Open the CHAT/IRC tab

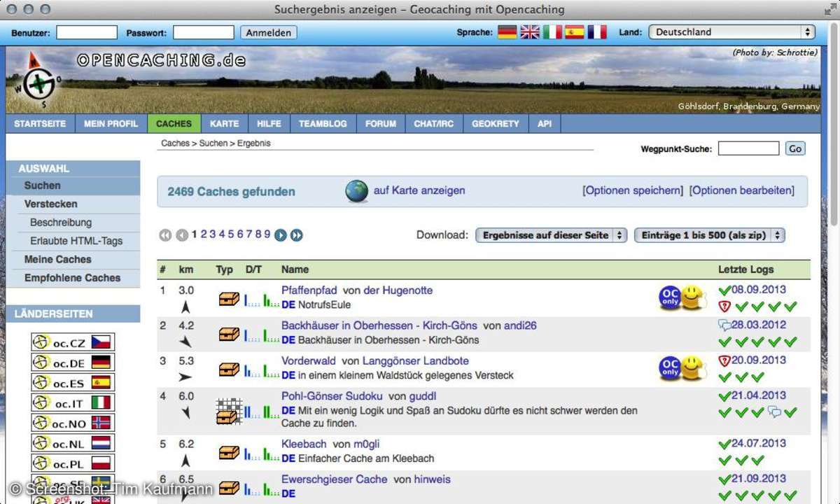(434, 124)
